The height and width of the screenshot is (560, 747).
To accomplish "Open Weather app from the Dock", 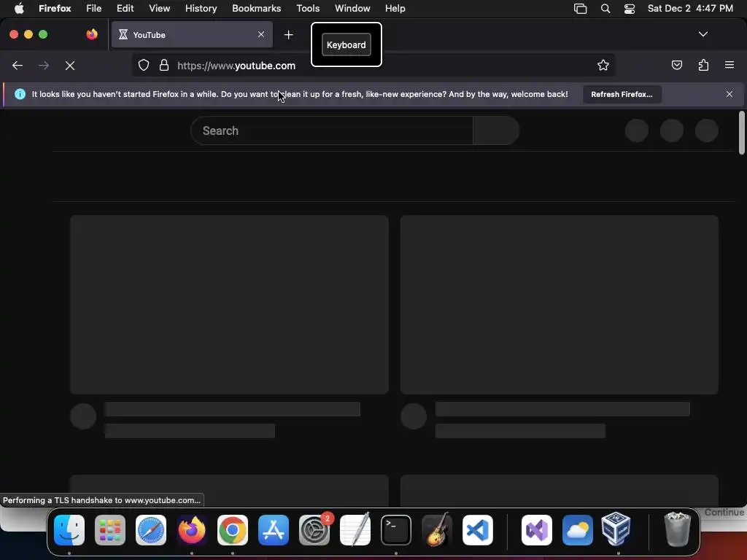I will coord(578,530).
